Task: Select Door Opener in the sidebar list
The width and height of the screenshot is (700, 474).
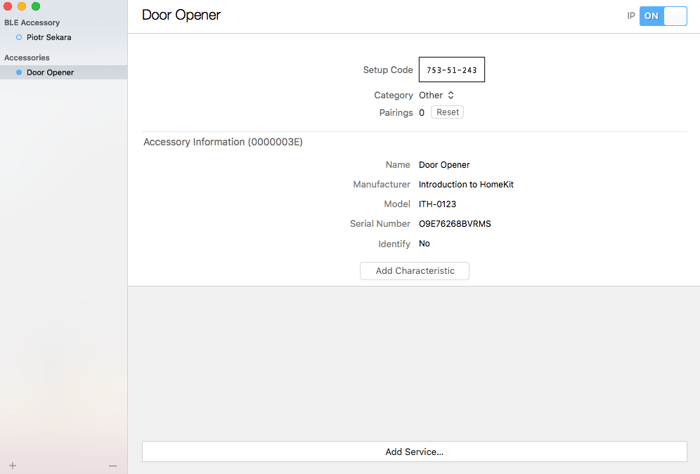Action: (x=50, y=72)
